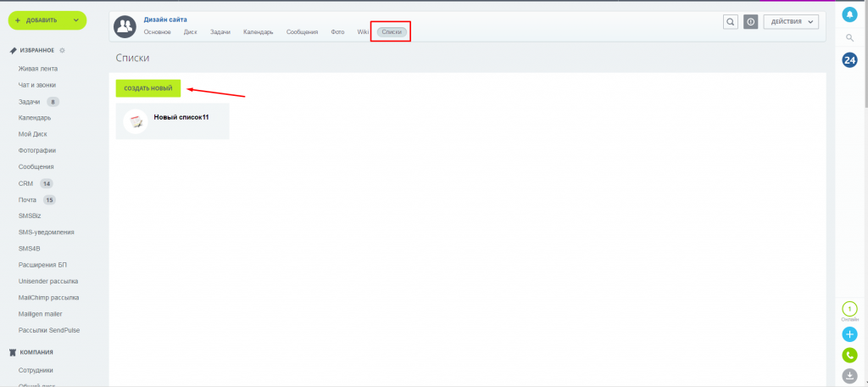Select the Списки tab
Viewport: 868px width, 387px height.
click(392, 32)
